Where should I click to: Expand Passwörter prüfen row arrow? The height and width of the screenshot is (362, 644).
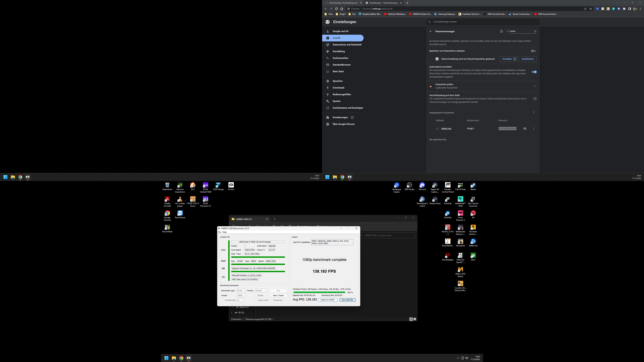coord(535,86)
